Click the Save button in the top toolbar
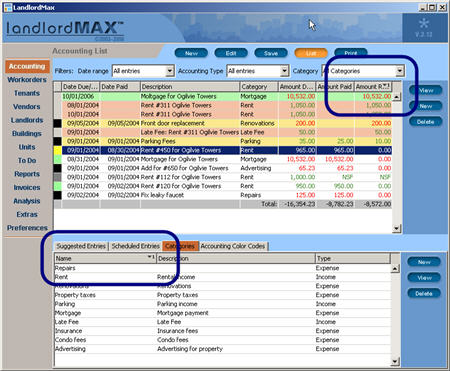450x371 pixels. [271, 53]
